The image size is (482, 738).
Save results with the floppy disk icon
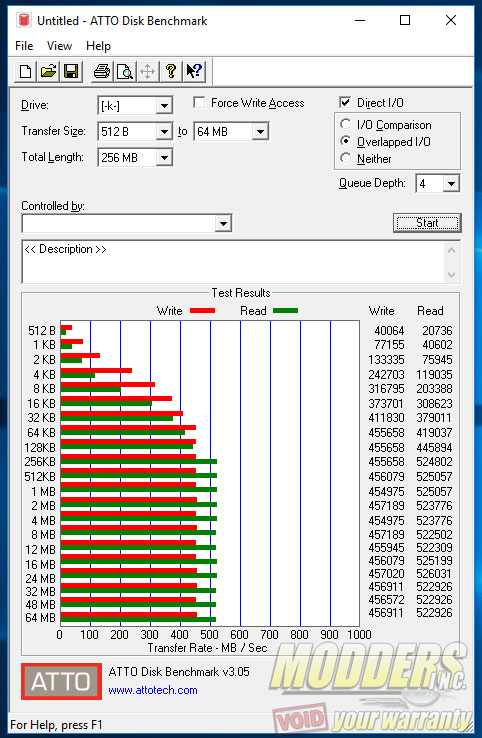[x=71, y=72]
